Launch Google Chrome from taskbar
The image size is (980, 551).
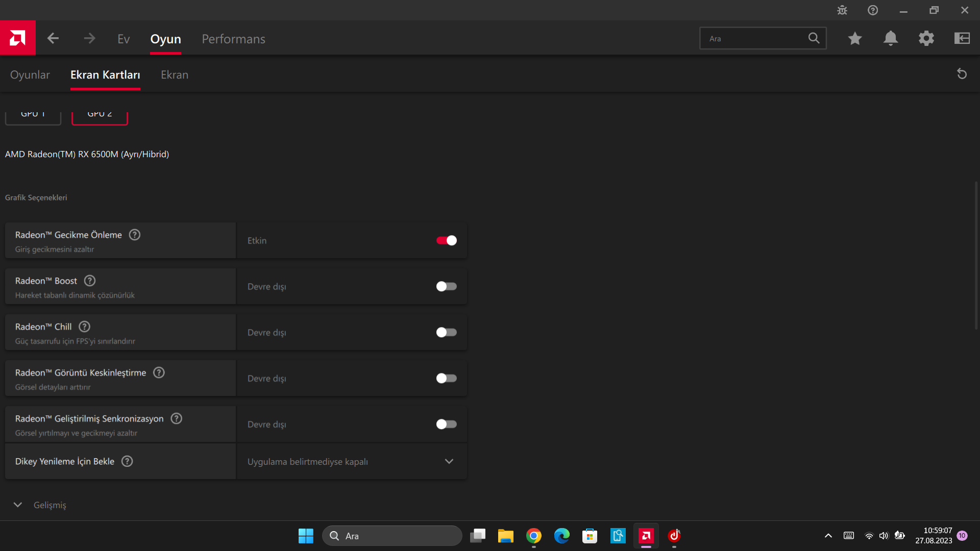pos(534,536)
